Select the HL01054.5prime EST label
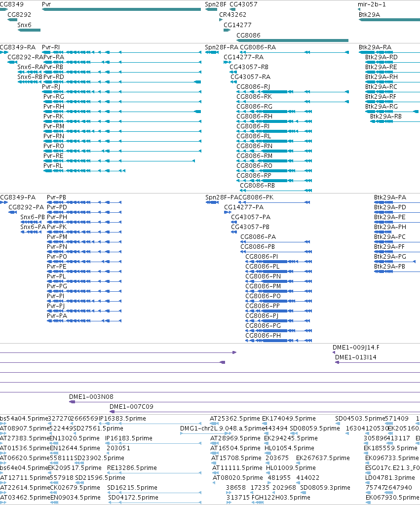 [x=289, y=448]
